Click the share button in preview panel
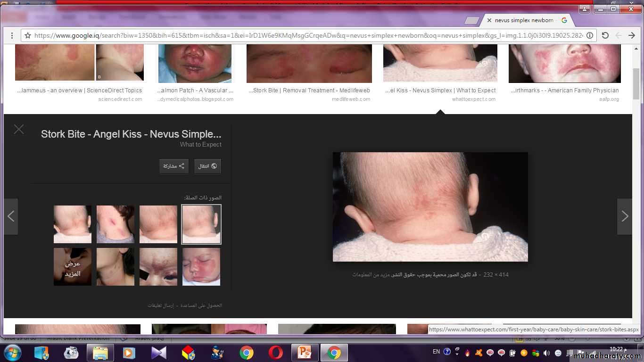The image size is (644, 362). click(x=173, y=166)
